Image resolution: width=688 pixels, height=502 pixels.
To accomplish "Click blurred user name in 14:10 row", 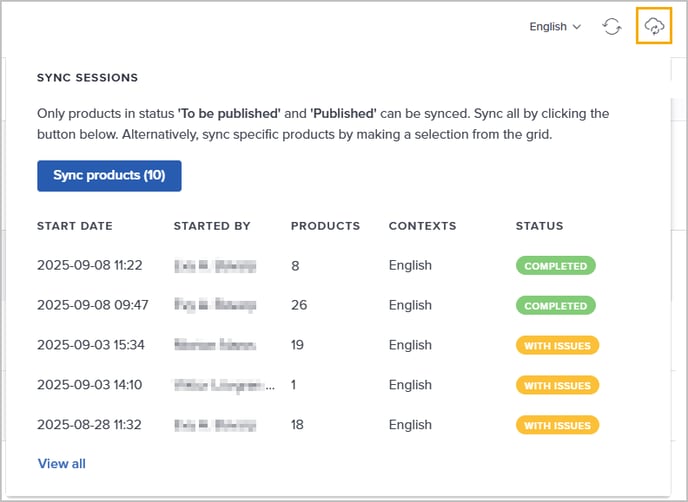I will (224, 385).
